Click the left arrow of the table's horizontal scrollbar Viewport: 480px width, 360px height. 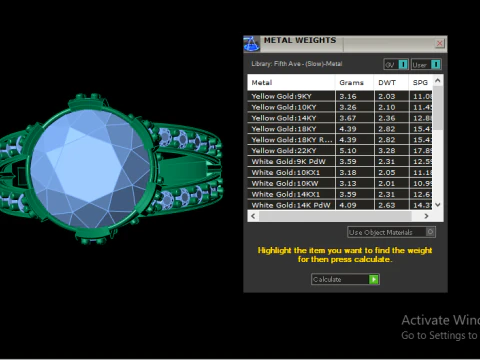253,216
